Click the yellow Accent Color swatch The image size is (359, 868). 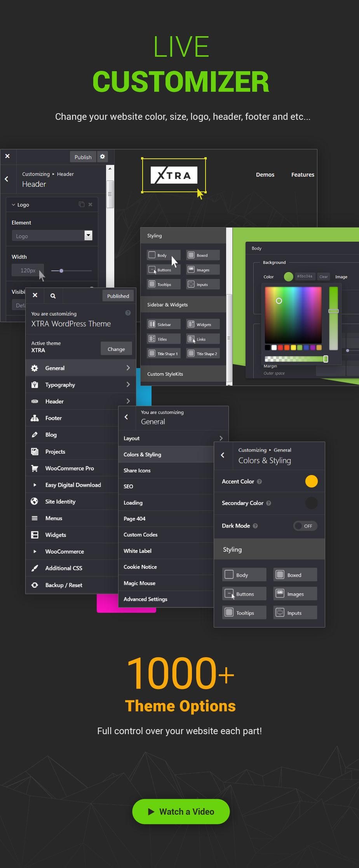point(311,482)
